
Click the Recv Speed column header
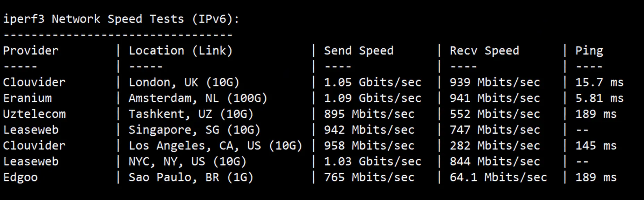coord(484,51)
